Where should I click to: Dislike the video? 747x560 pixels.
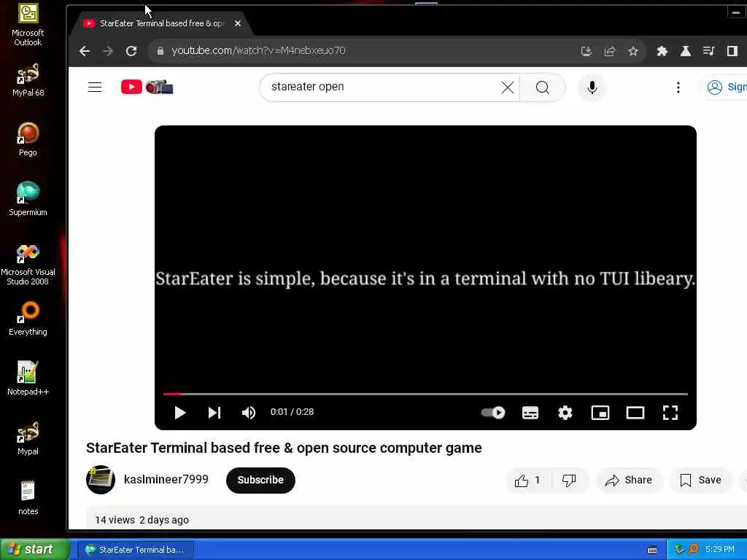click(569, 481)
